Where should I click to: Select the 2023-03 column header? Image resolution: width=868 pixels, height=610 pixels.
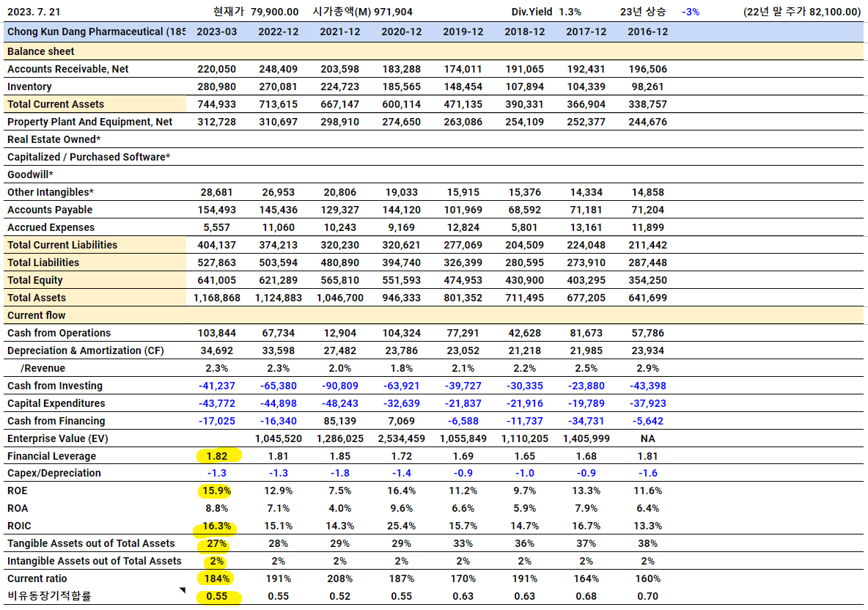pos(216,32)
